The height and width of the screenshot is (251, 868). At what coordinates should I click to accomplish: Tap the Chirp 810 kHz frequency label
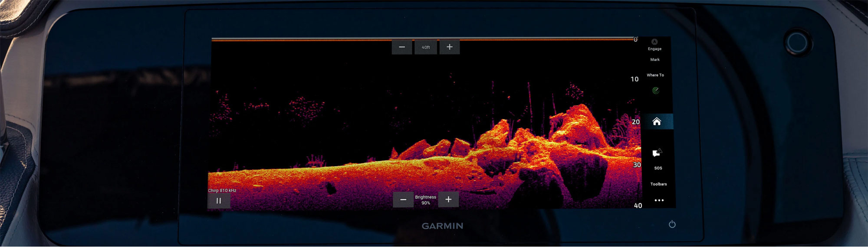click(222, 190)
